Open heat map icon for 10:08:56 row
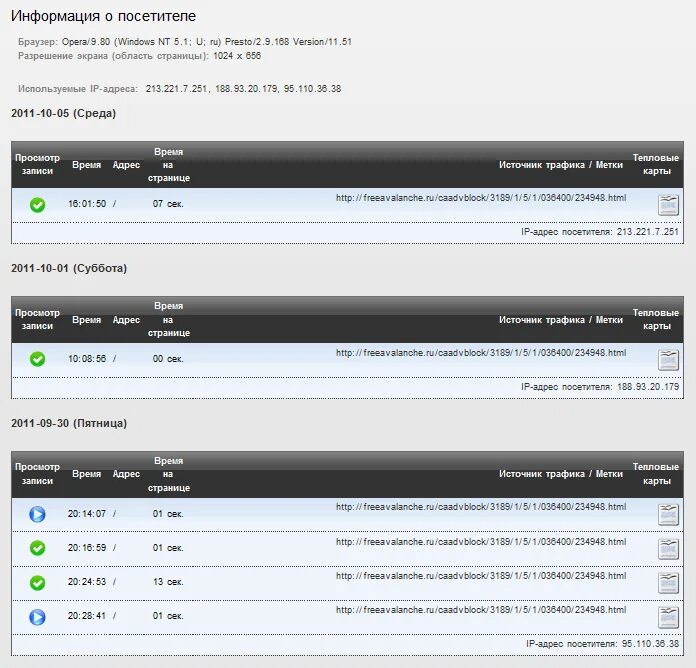The image size is (696, 668). coord(668,360)
